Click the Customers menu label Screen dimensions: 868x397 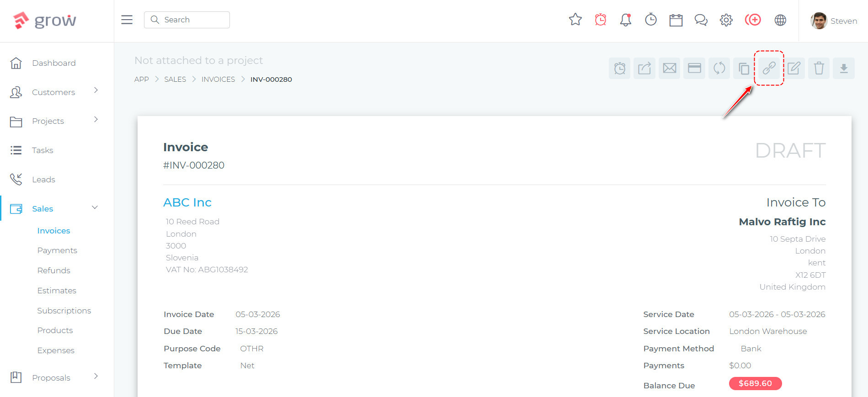coord(53,92)
